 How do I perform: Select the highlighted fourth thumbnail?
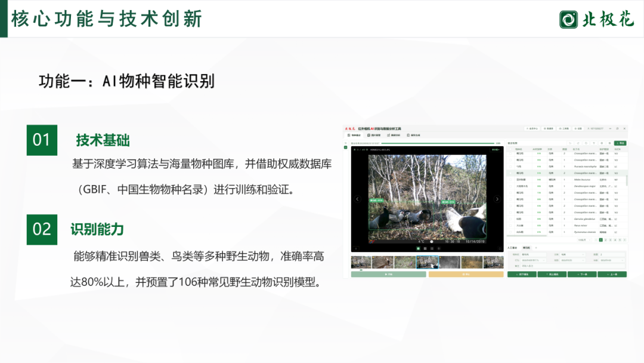(427, 262)
